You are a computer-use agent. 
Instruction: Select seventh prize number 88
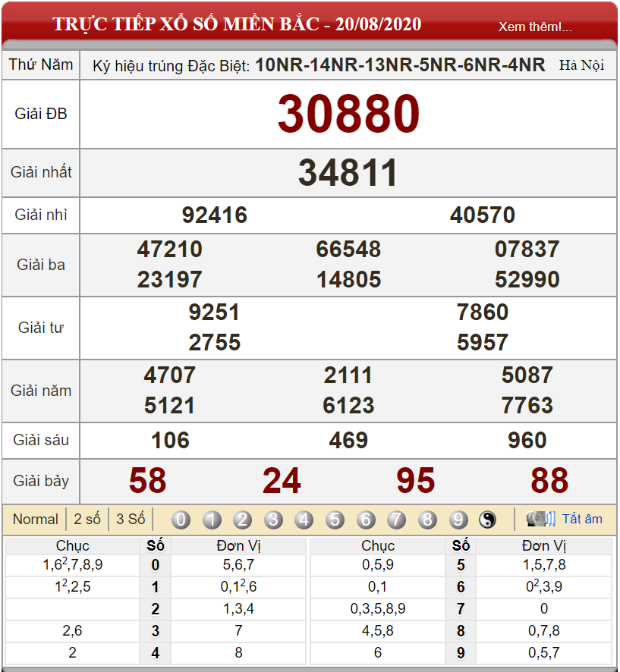[549, 480]
